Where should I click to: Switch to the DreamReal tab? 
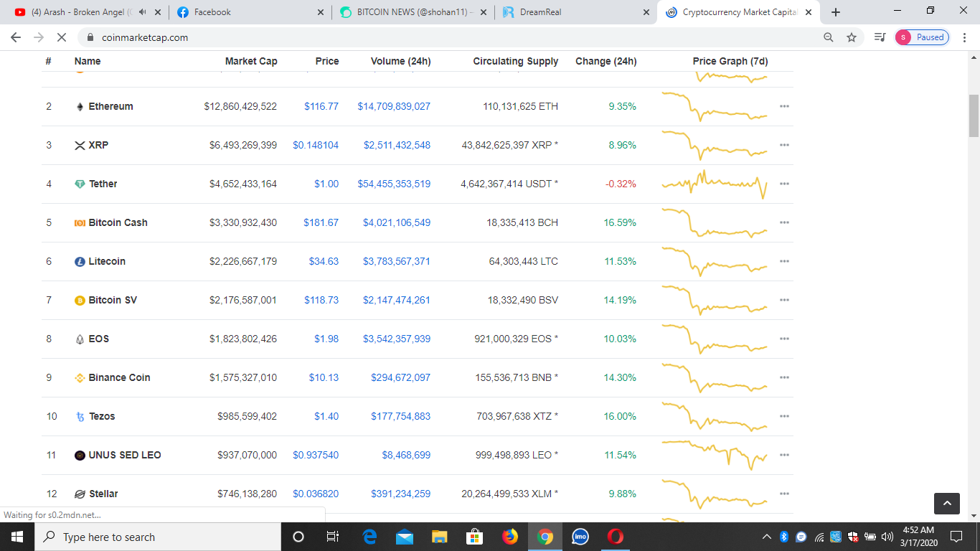click(x=575, y=12)
